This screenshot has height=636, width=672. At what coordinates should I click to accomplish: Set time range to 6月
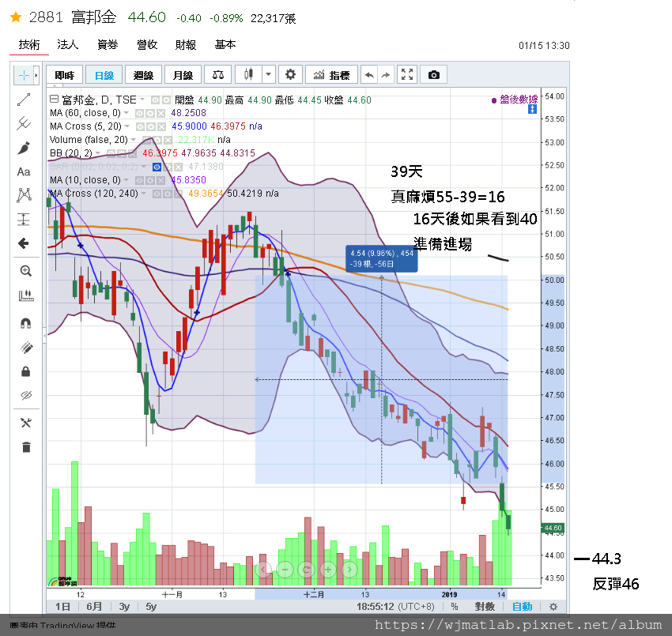click(94, 607)
